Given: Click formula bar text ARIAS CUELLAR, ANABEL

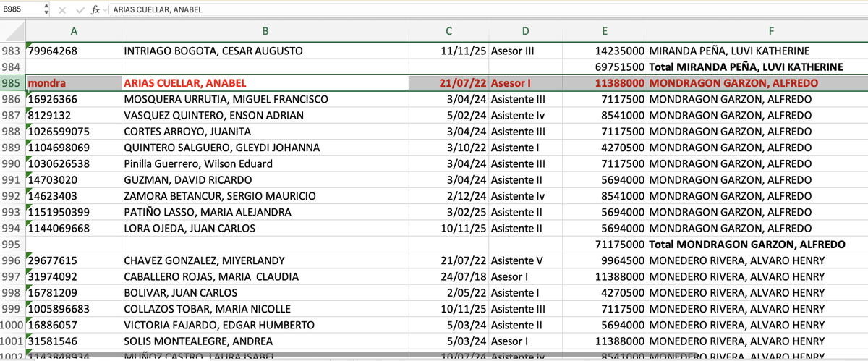Looking at the screenshot, I should coord(158,10).
